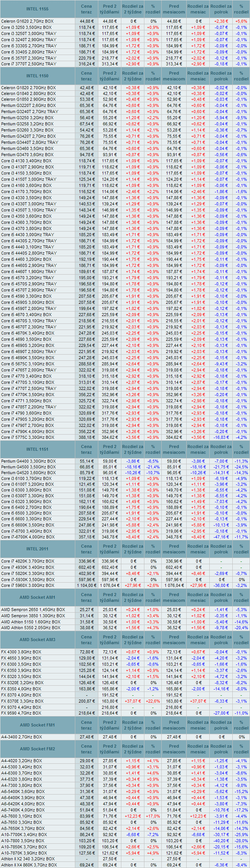Click the AMD Socket AM1 section heading
Image resolution: width=250 pixels, height=868 pixels.
[37, 597]
